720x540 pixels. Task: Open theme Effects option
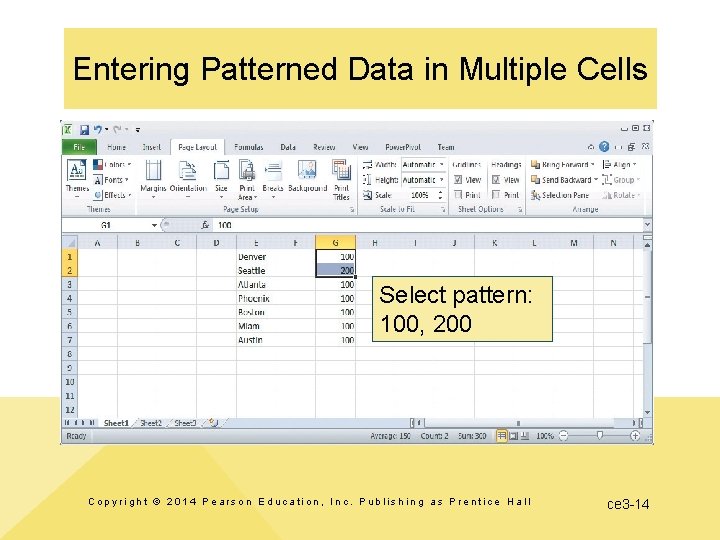click(x=112, y=195)
